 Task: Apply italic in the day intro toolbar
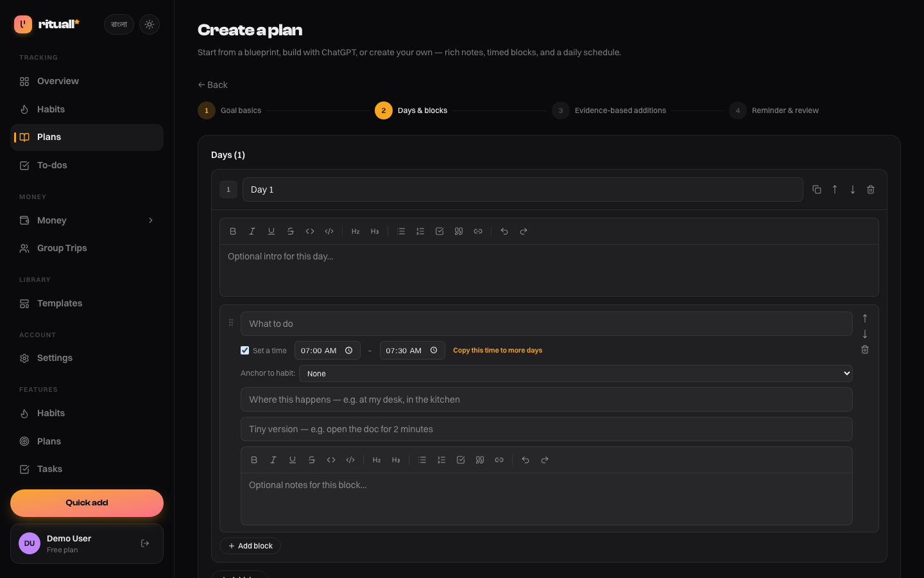[x=252, y=231]
